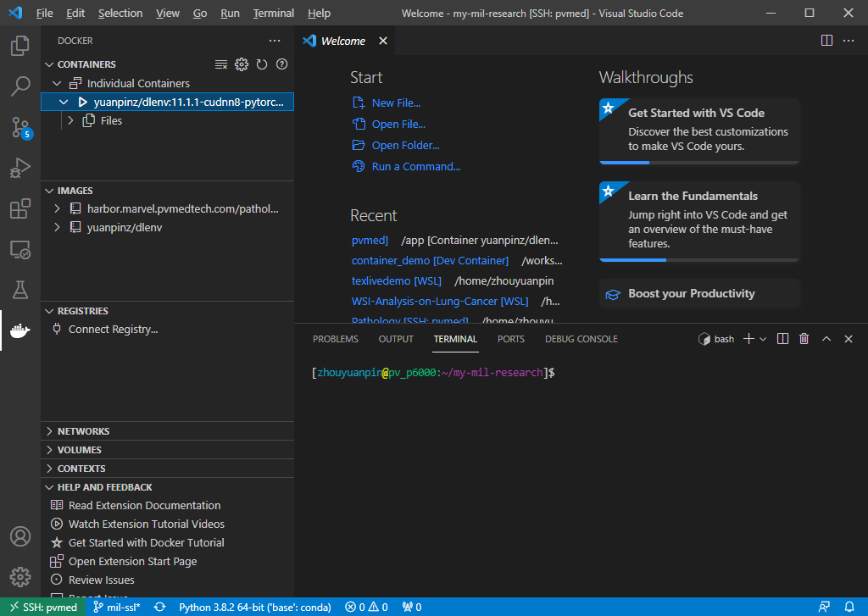Click the mil-ssl* branch in status bar

[x=116, y=608]
